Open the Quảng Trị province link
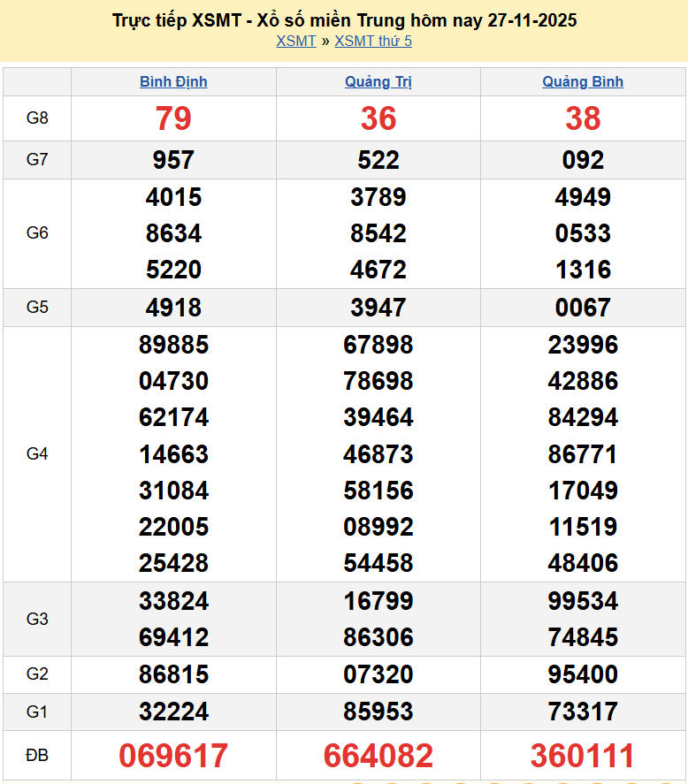 click(378, 81)
